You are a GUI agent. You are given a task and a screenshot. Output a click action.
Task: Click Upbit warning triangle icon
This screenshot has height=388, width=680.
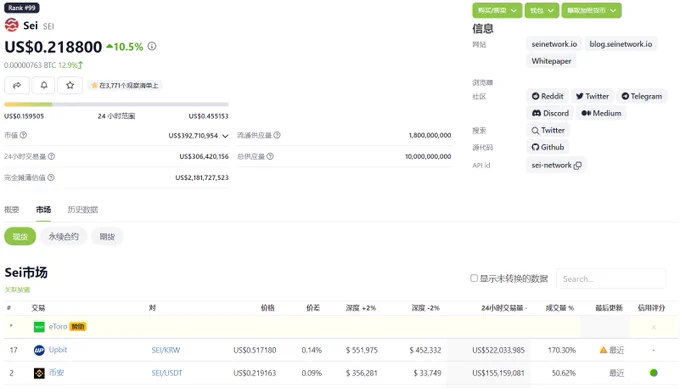pyautogui.click(x=603, y=350)
